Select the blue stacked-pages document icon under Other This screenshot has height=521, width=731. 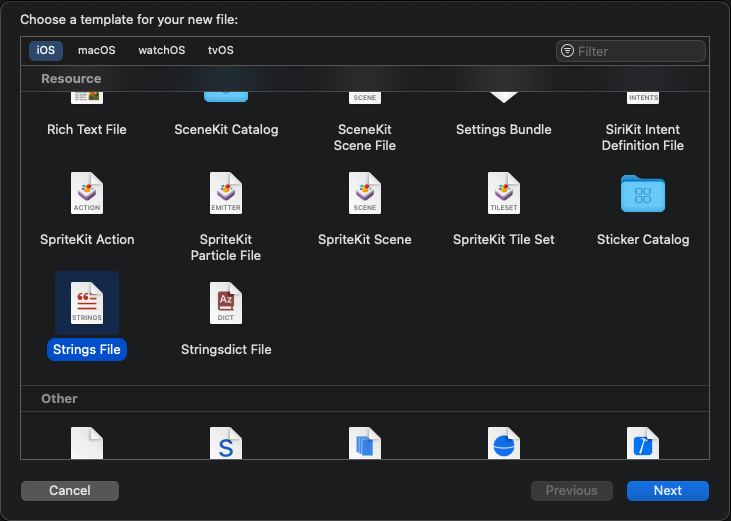(x=365, y=443)
